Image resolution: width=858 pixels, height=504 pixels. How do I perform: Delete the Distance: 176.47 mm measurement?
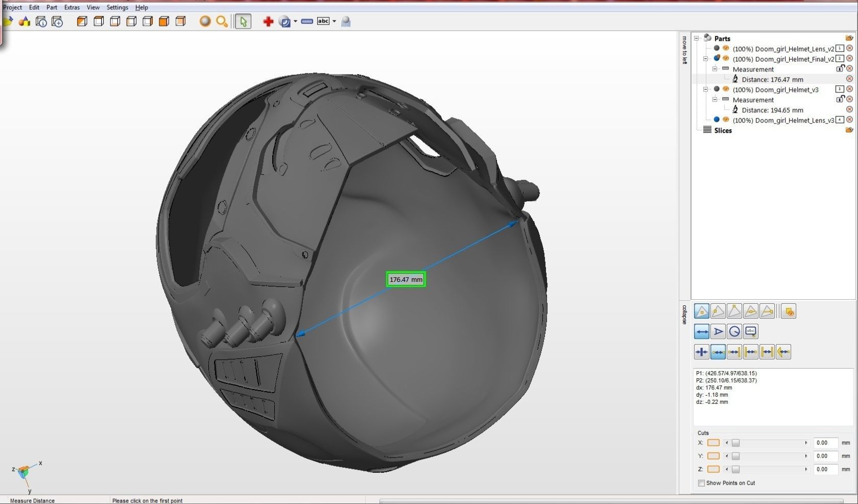point(849,79)
